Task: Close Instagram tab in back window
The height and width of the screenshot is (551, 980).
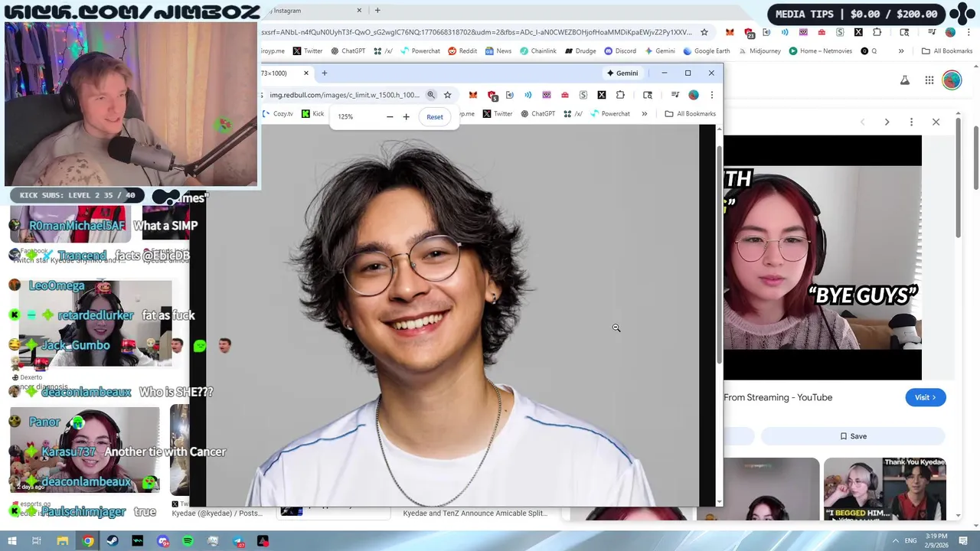Action: [359, 11]
